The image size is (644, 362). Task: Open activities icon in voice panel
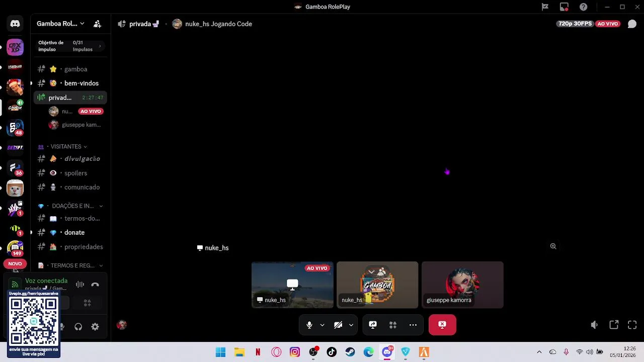[87, 303]
